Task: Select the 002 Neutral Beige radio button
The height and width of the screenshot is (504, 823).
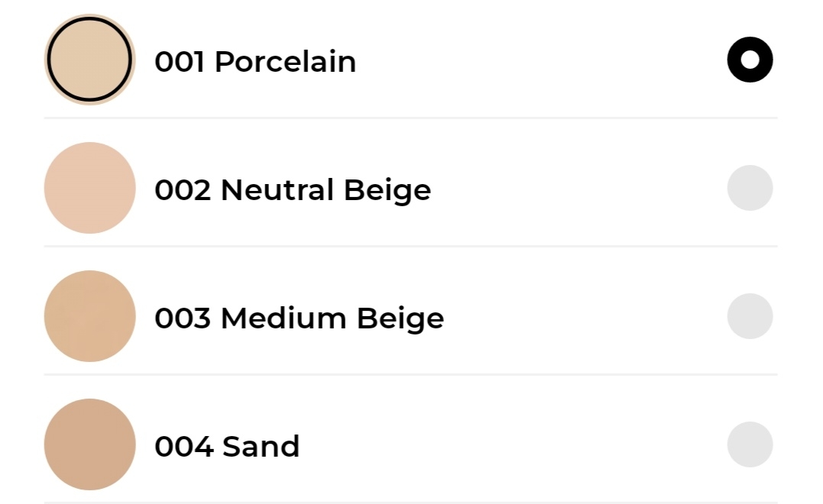Action: coord(750,188)
